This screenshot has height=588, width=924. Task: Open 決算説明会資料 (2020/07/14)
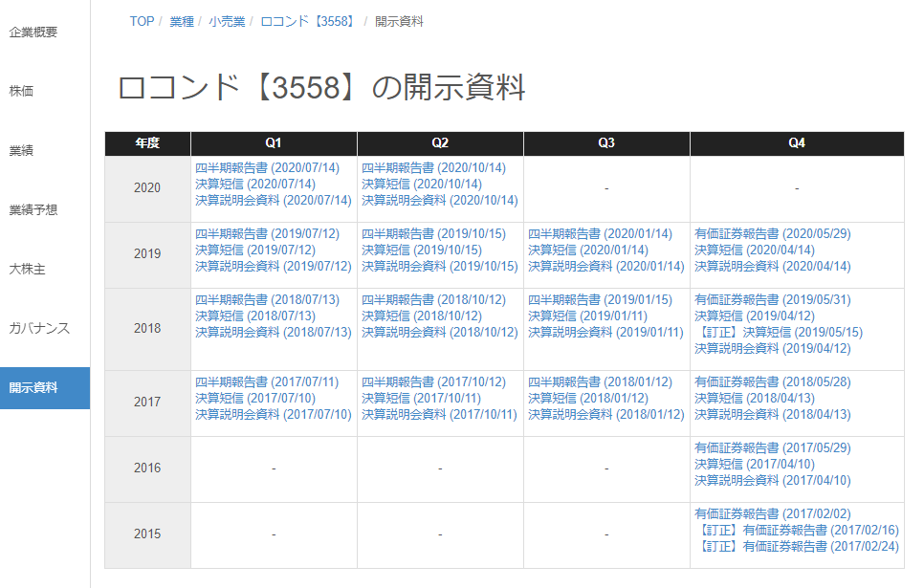[273, 201]
